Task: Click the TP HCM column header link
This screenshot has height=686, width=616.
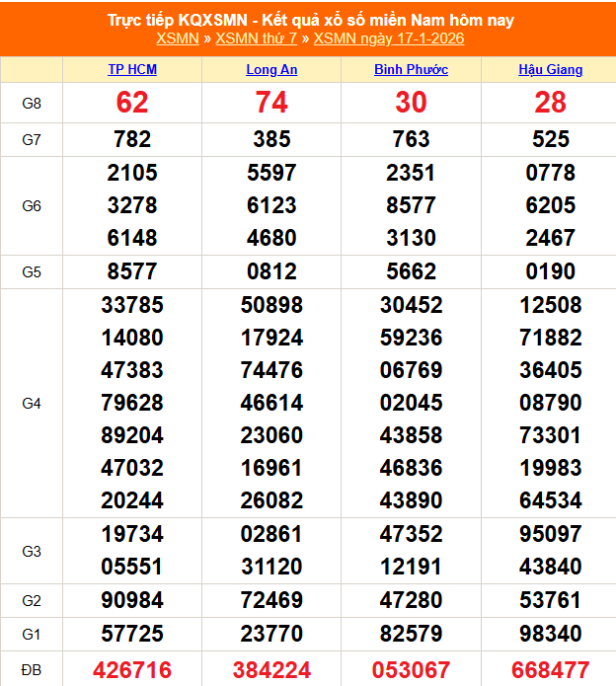Action: pyautogui.click(x=132, y=70)
